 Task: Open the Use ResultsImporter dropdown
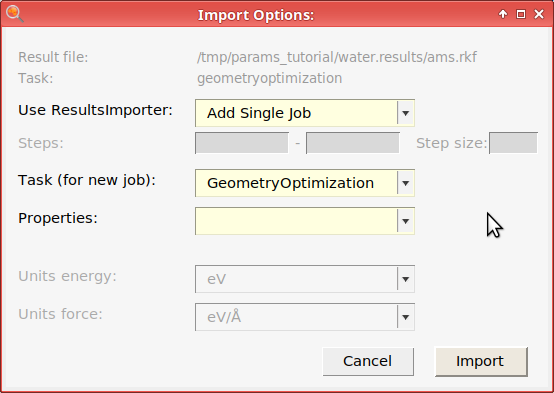(x=305, y=113)
